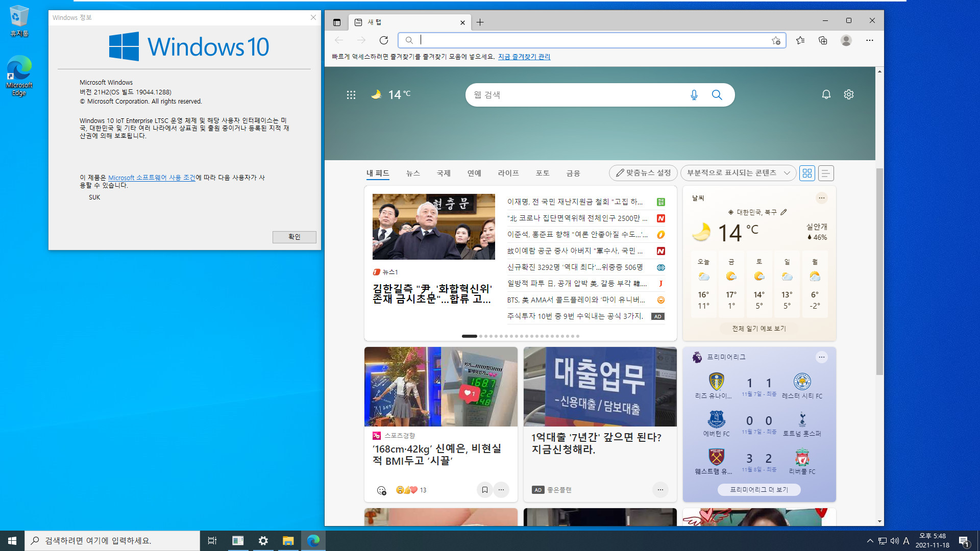Switch to the 뉴스 feed tab

click(413, 173)
